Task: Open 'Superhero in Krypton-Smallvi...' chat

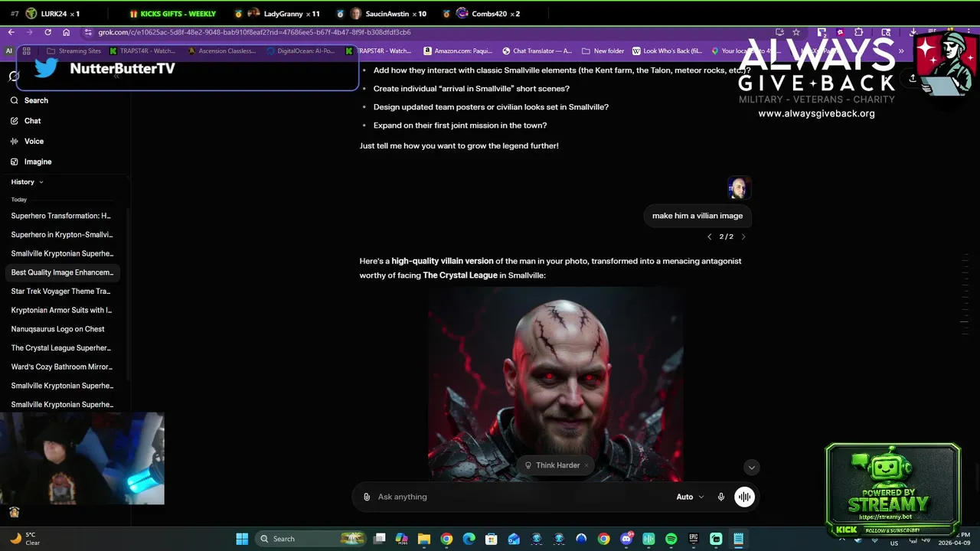Action: [61, 235]
